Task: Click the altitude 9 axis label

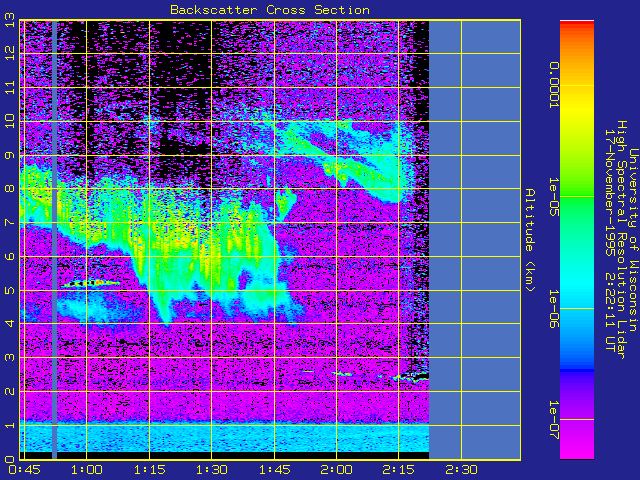Action: 9,155
